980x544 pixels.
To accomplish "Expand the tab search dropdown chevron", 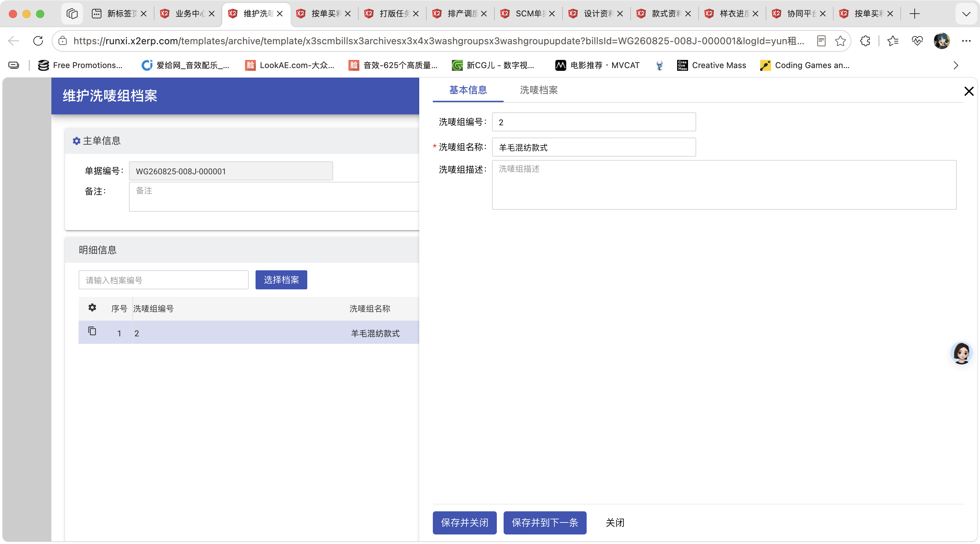I will coord(966,14).
